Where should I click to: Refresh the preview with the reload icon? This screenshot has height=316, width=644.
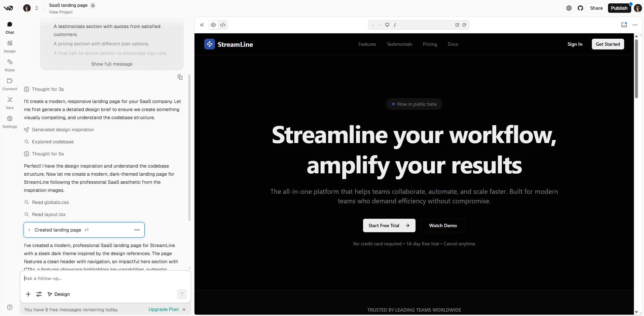(x=464, y=25)
